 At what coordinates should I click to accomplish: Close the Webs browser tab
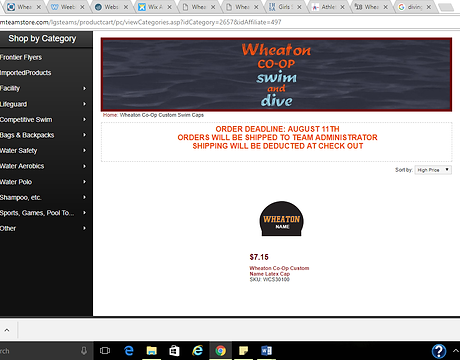tap(126, 7)
